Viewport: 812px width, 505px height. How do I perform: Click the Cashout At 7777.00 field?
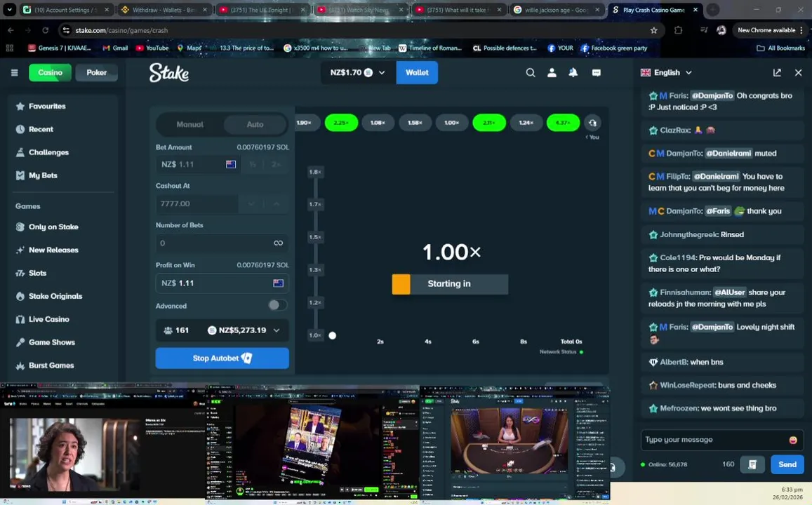[x=197, y=204]
